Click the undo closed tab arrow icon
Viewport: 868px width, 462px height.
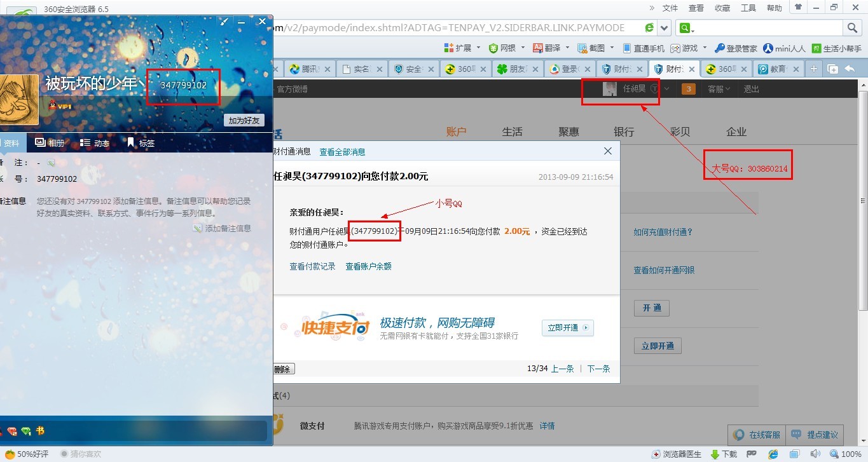850,69
